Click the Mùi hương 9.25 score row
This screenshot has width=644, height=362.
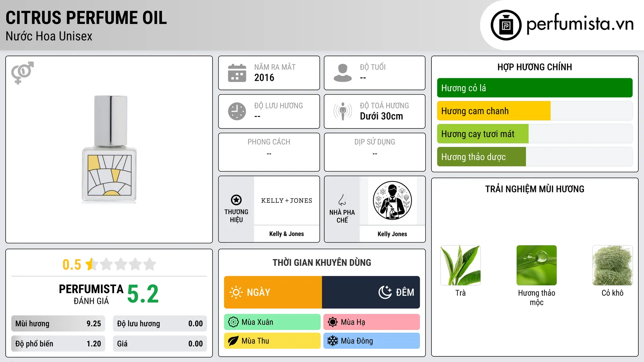pos(58,324)
